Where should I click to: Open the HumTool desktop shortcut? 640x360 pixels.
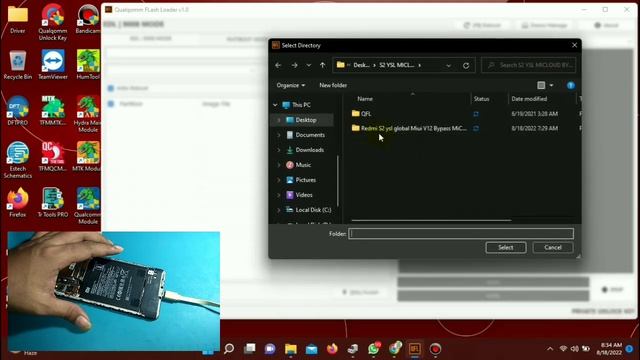pyautogui.click(x=88, y=65)
